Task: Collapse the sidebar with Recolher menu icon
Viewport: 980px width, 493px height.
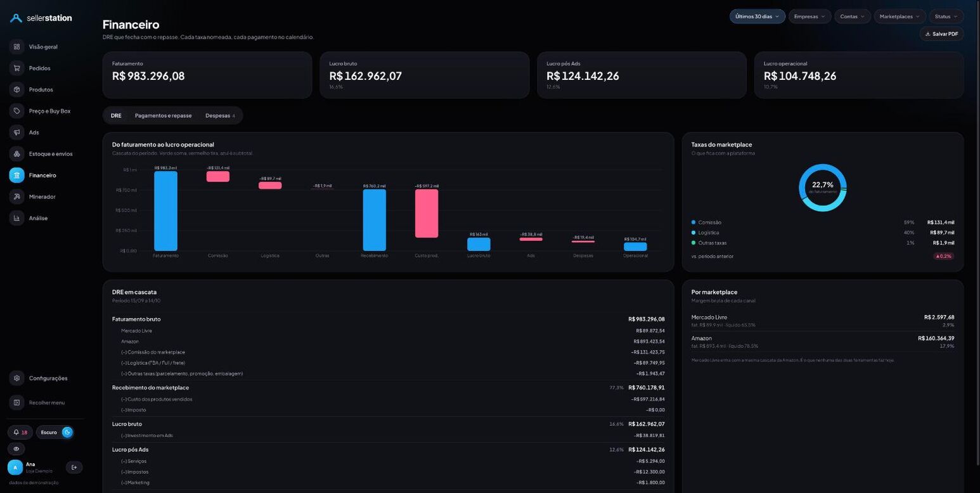Action: click(16, 402)
